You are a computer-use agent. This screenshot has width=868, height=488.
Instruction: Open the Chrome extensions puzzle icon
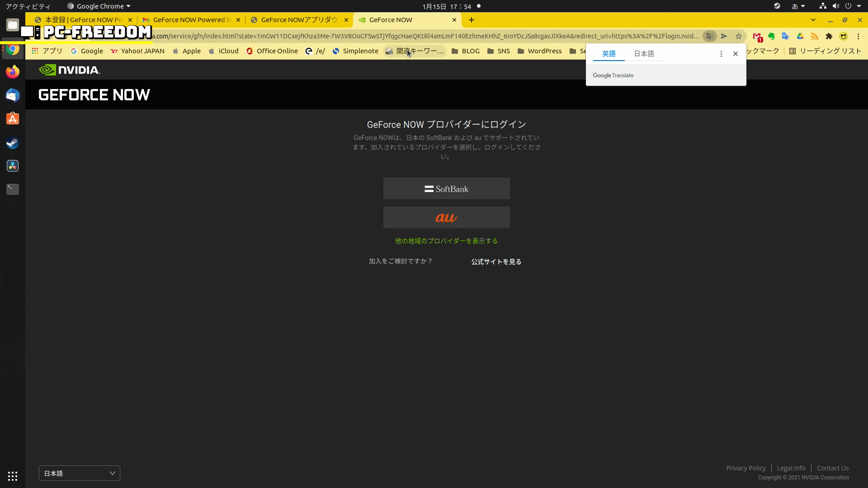tap(829, 36)
